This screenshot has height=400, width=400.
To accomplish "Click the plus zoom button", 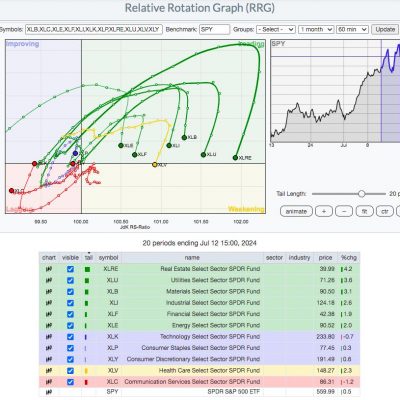I will pos(323,211).
